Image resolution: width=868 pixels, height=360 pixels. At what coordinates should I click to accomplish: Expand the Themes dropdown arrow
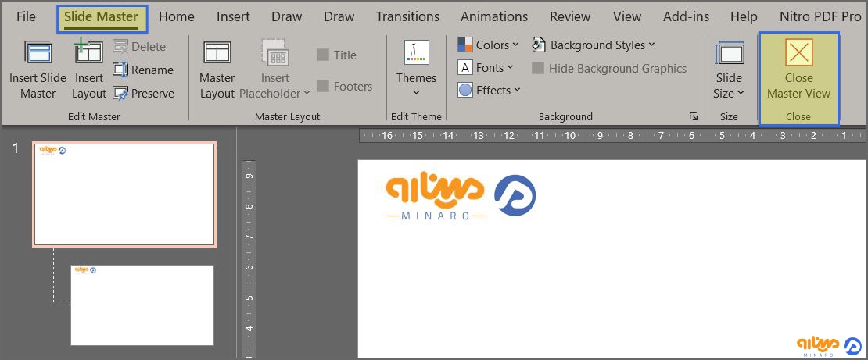416,93
